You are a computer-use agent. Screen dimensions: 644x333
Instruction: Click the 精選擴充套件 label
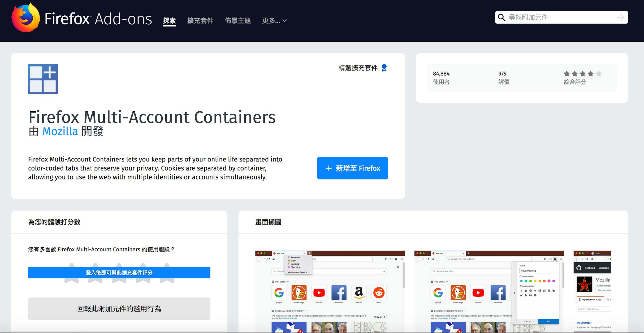[x=358, y=68]
